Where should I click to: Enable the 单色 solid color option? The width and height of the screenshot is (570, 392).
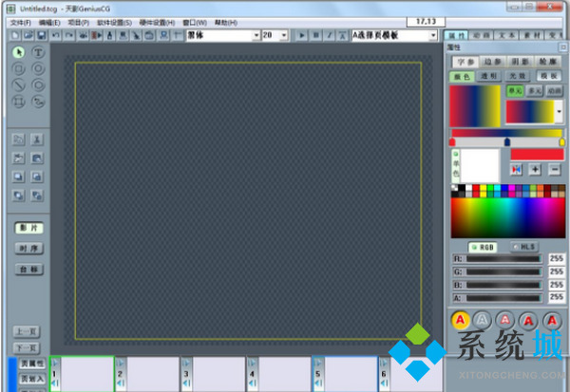click(455, 166)
